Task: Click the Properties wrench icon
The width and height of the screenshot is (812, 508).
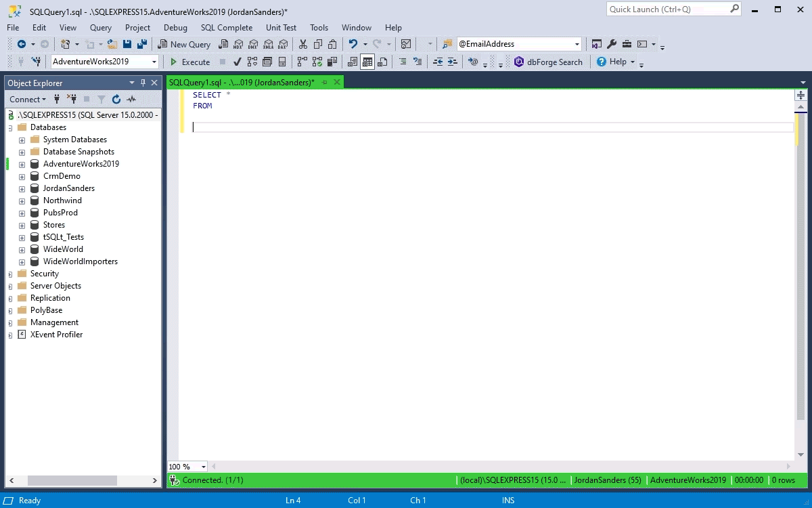Action: (x=612, y=44)
